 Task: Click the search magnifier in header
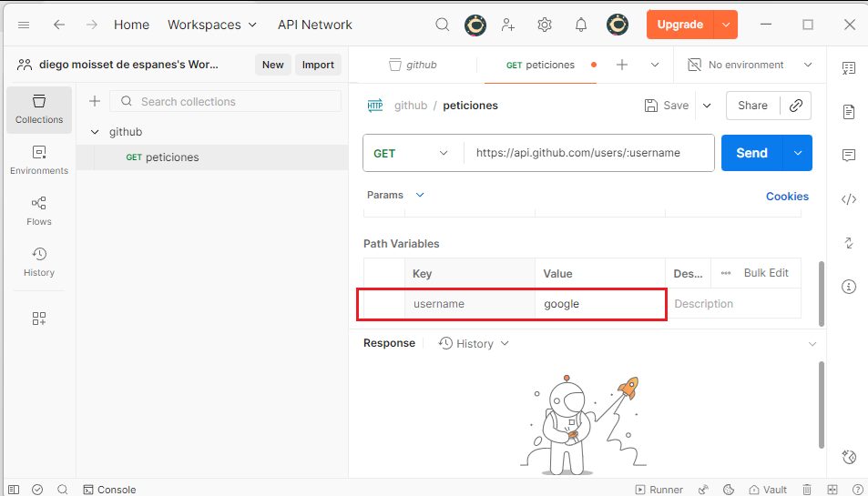(x=443, y=25)
